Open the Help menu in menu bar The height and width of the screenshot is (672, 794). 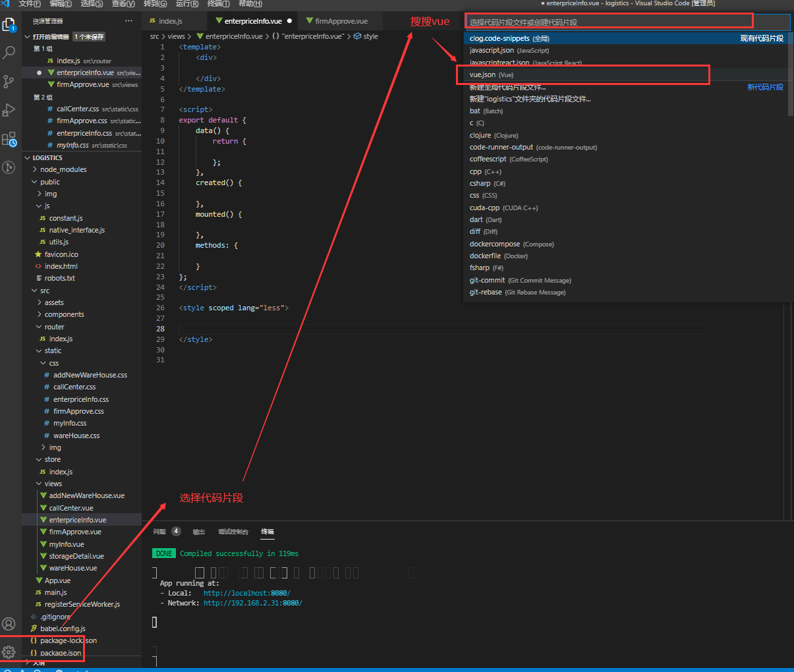click(250, 3)
